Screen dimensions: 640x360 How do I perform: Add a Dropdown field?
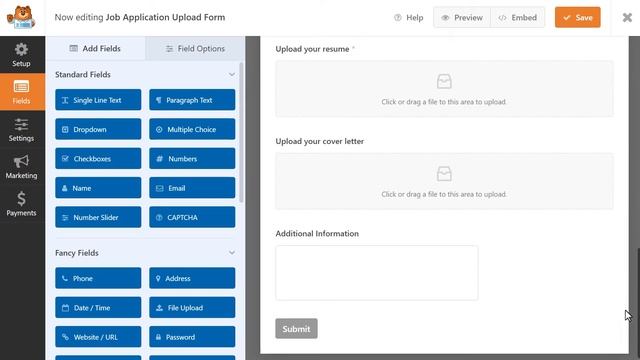pyautogui.click(x=98, y=129)
